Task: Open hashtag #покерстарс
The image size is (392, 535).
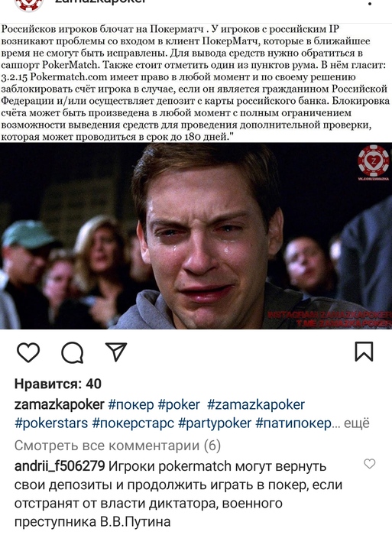Action: coord(134,423)
